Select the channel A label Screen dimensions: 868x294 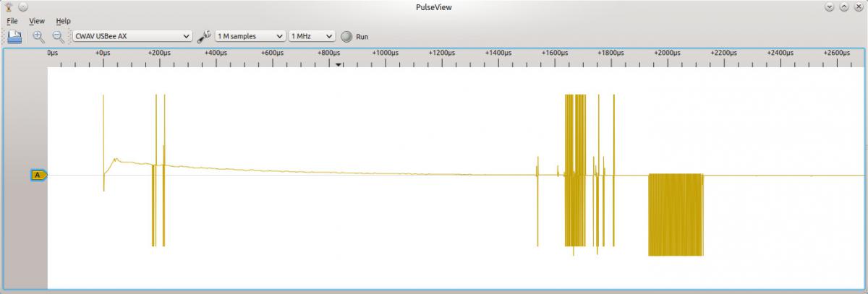[38, 175]
